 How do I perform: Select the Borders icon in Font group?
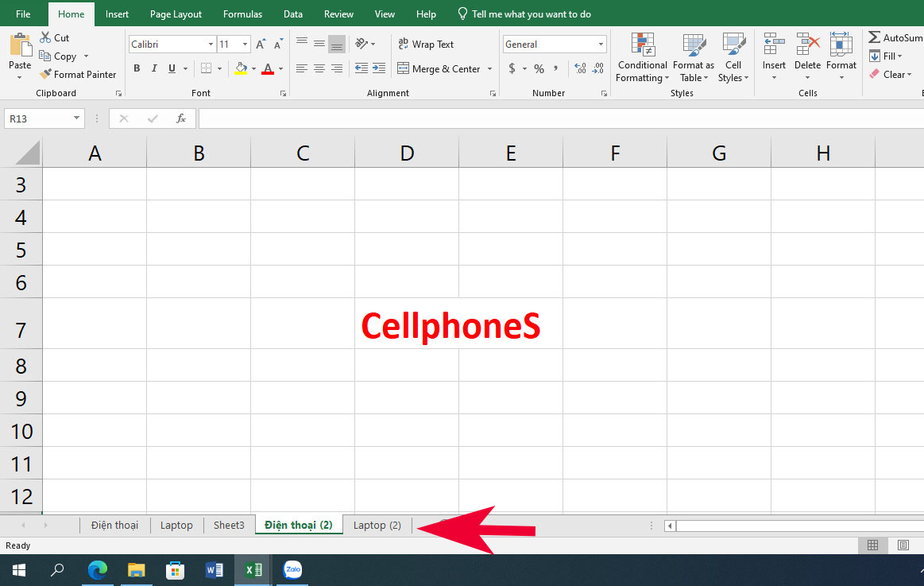click(206, 69)
